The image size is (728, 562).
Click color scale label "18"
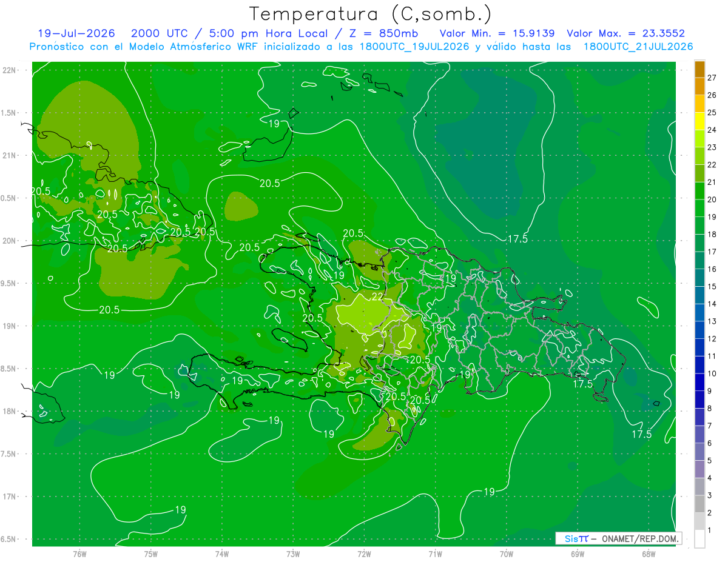712,234
